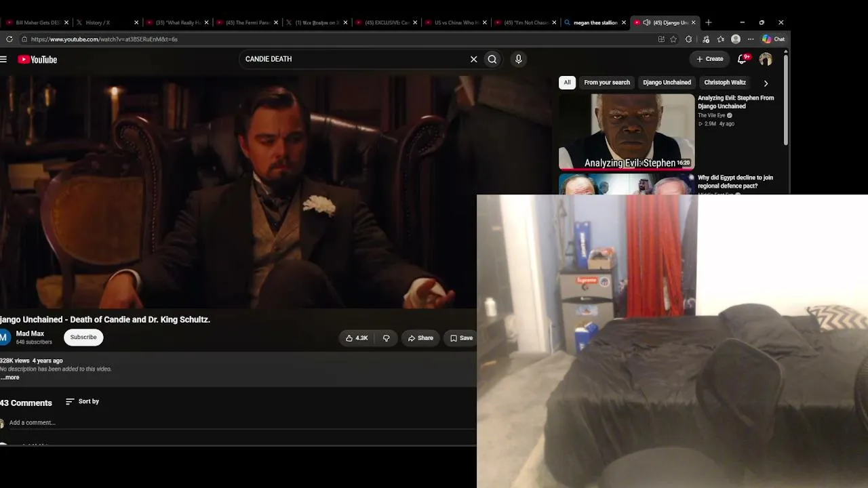
Task: Submit search with the magnifier button
Action: pos(492,60)
